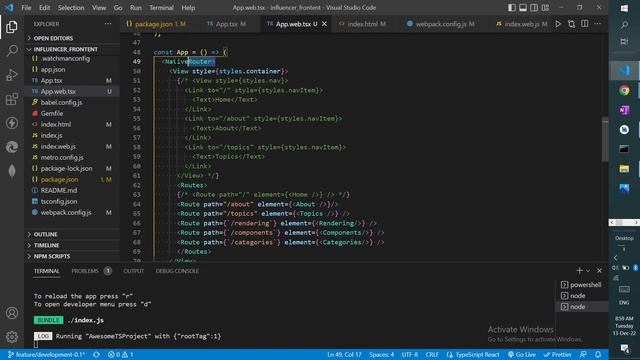Open the Explorer view in activity bar
640x360 pixels.
pos(12,27)
